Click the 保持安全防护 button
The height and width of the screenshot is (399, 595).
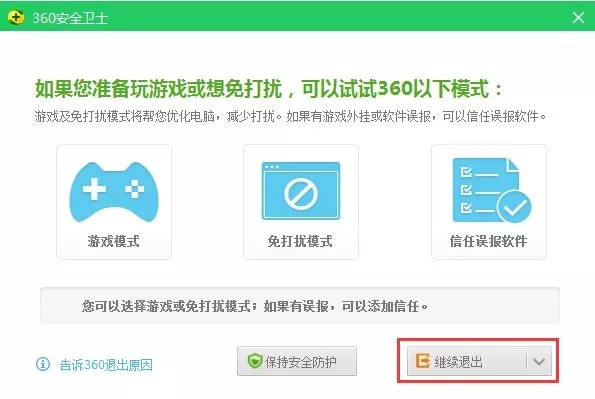pos(297,361)
